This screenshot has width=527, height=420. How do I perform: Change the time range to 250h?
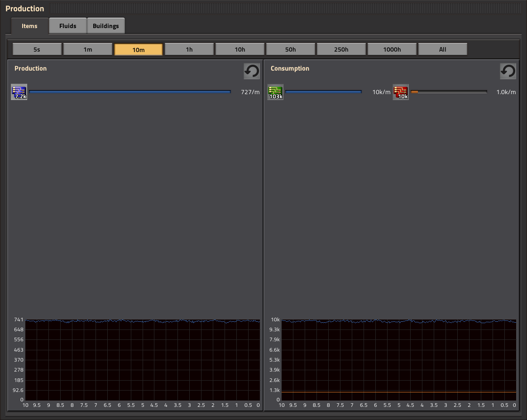341,49
